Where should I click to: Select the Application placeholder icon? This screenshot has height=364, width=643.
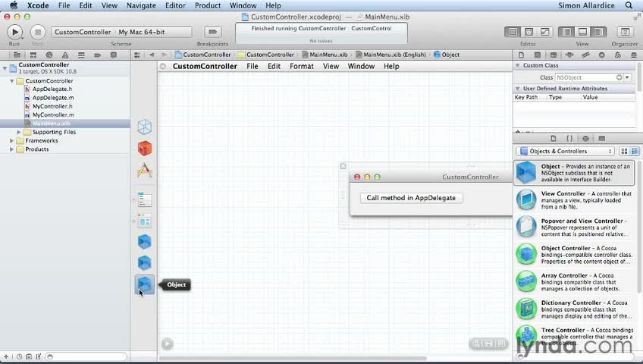coord(144,170)
